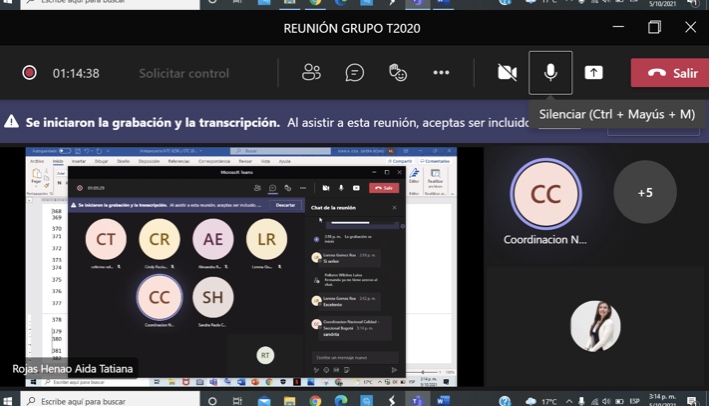
Task: Click the Excelente chat message
Action: [332, 305]
